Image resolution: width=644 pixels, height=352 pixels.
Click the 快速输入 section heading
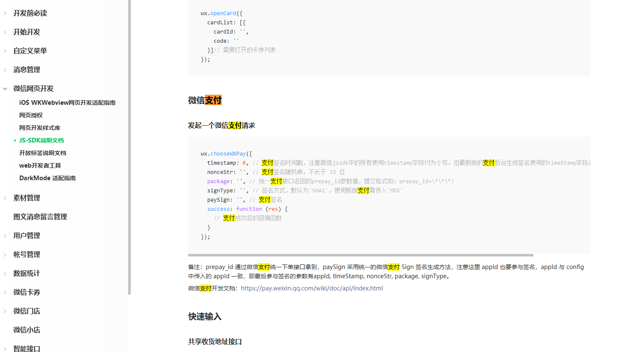tap(205, 316)
